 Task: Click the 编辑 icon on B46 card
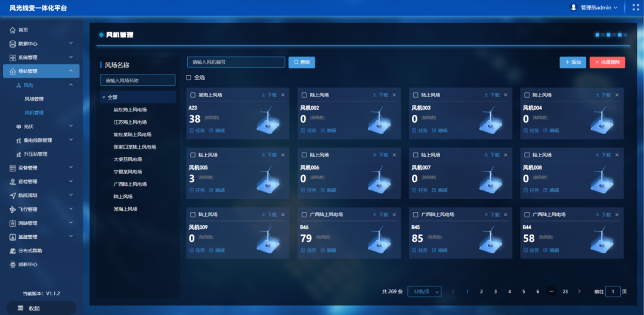coord(323,250)
